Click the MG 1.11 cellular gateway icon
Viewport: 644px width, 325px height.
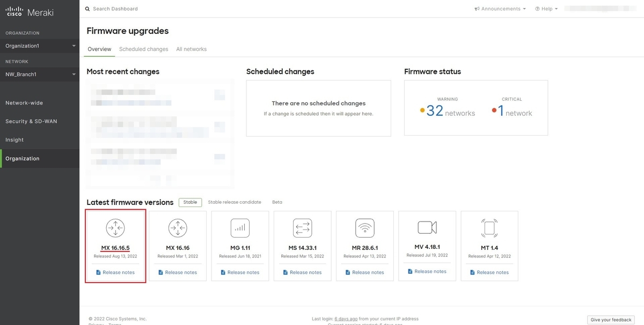[240, 228]
